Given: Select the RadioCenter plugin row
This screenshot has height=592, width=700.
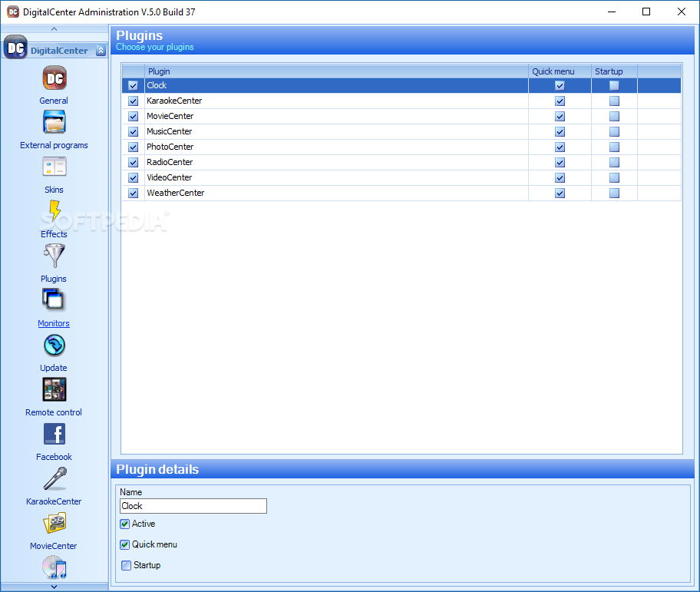Looking at the screenshot, I should [401, 162].
